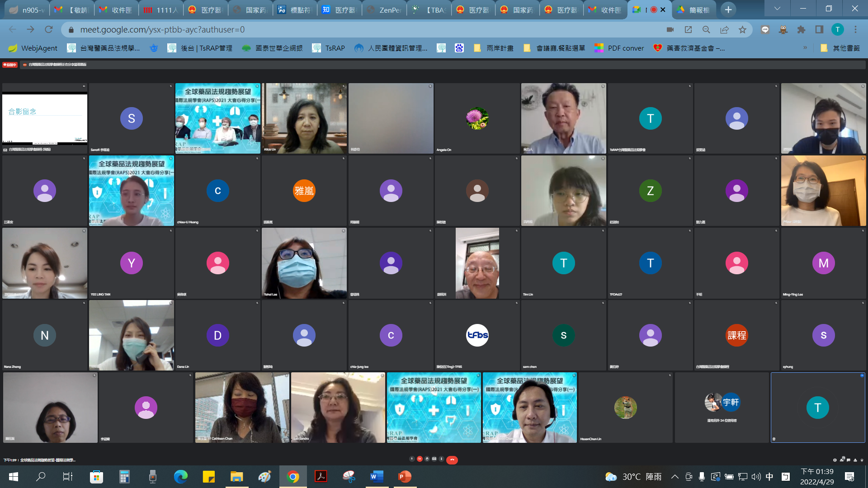The width and height of the screenshot is (868, 488).
Task: Expand the hidden bookmarks chevron
Action: 805,48
